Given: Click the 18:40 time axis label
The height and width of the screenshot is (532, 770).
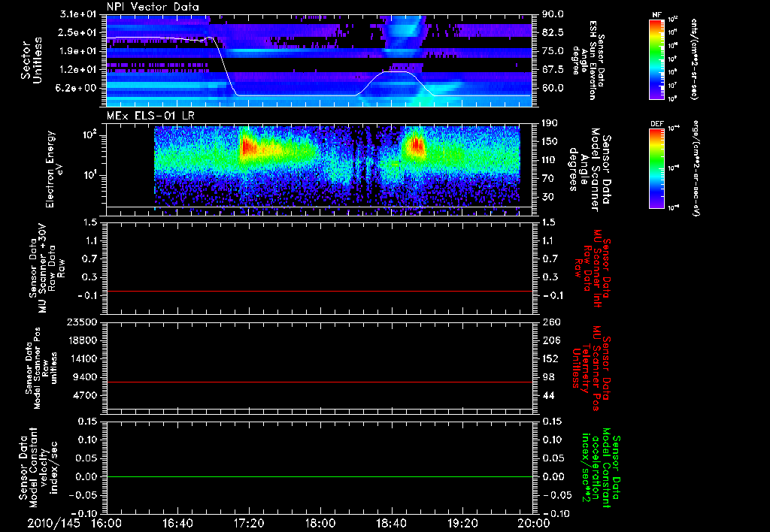Looking at the screenshot, I should [x=391, y=523].
